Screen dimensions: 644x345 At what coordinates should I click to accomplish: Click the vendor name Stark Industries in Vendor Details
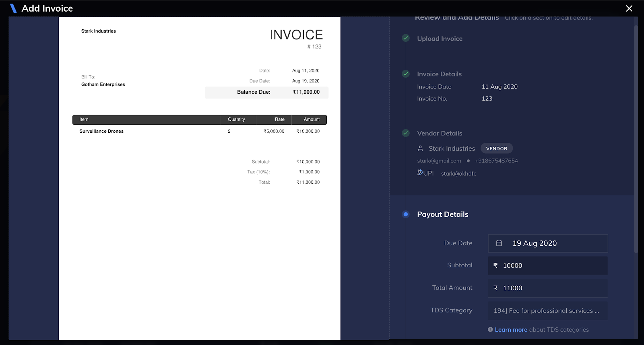(452, 148)
